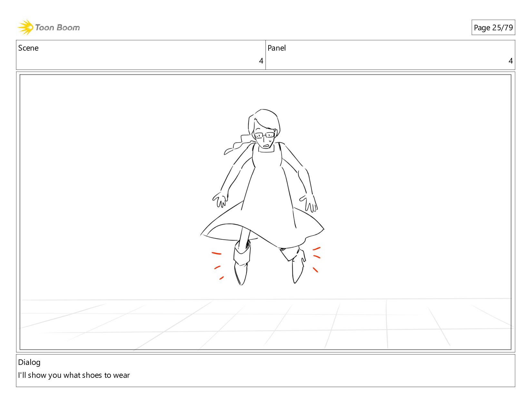Click the "Scene" label
This screenshot has width=532, height=411.
[28, 48]
